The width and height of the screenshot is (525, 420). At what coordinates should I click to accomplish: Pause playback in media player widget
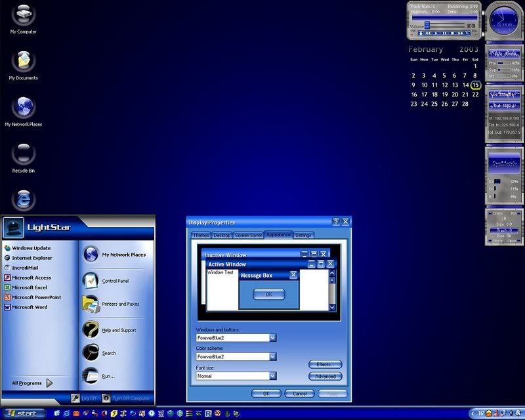coord(445,33)
